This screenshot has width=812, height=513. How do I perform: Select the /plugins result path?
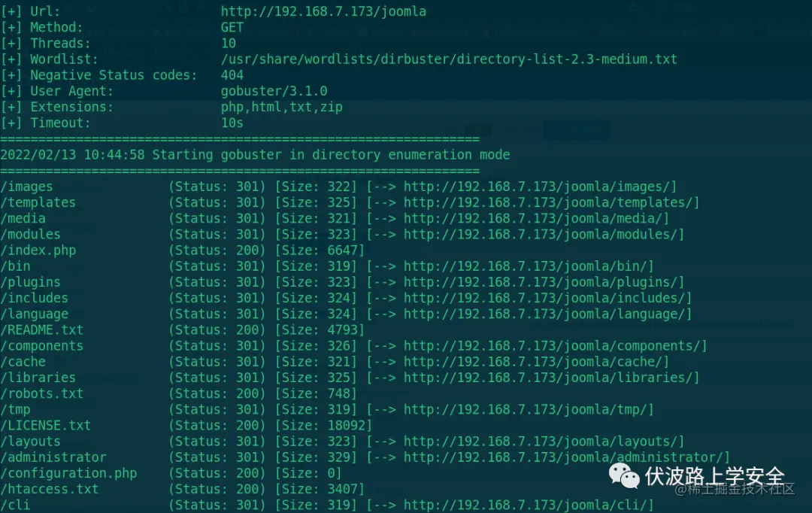30,282
